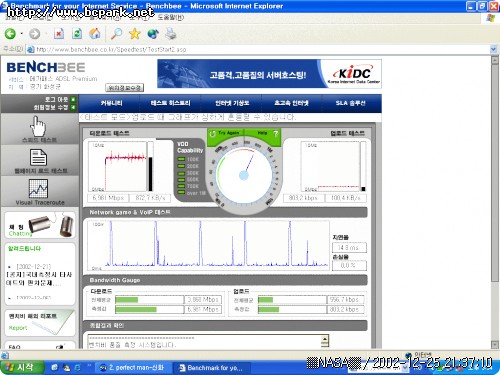Click the 803.2 kbps upload speed value

[303, 198]
